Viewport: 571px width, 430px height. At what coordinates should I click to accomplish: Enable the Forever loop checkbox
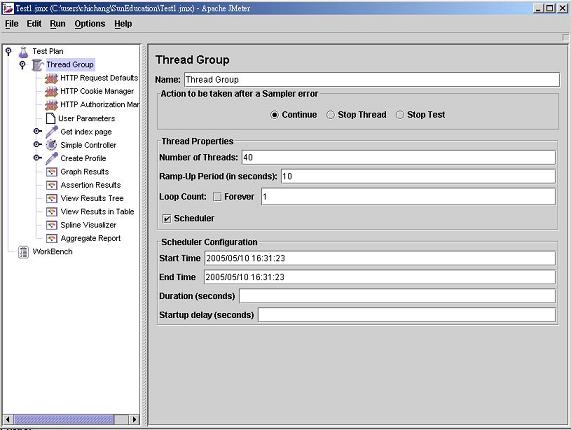[x=217, y=197]
